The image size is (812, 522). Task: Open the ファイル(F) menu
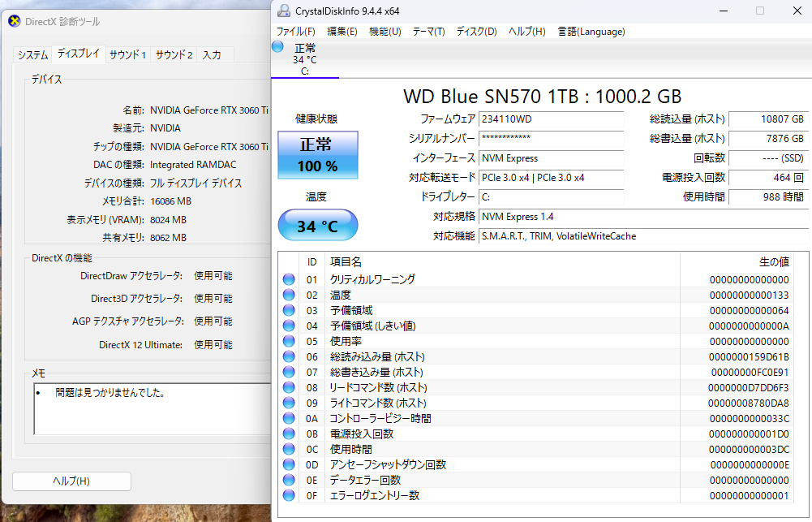[x=296, y=32]
